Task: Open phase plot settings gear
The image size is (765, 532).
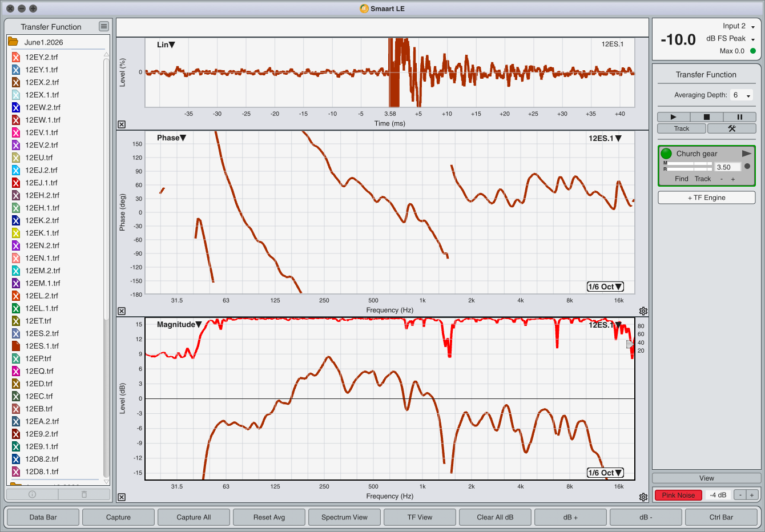Action: click(643, 311)
